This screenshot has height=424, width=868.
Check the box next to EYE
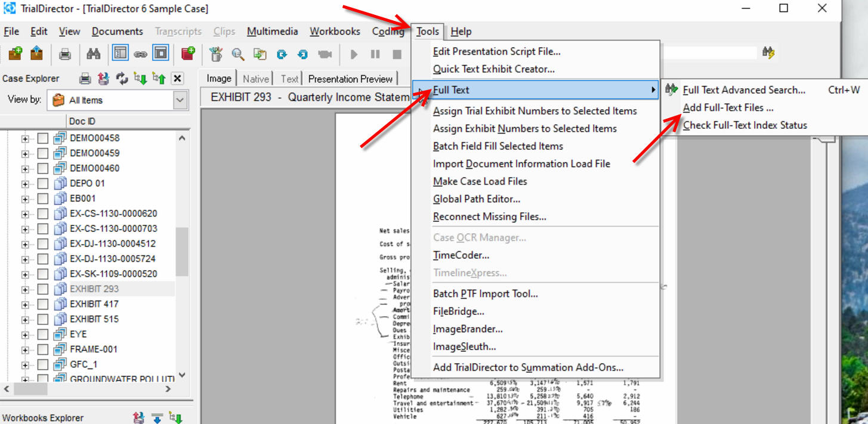pyautogui.click(x=43, y=335)
